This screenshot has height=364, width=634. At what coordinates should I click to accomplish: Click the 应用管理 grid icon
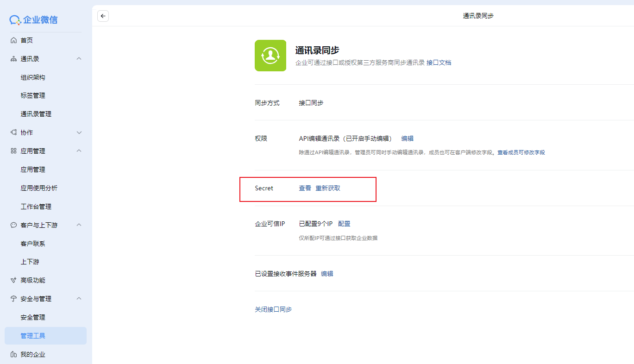[13, 151]
